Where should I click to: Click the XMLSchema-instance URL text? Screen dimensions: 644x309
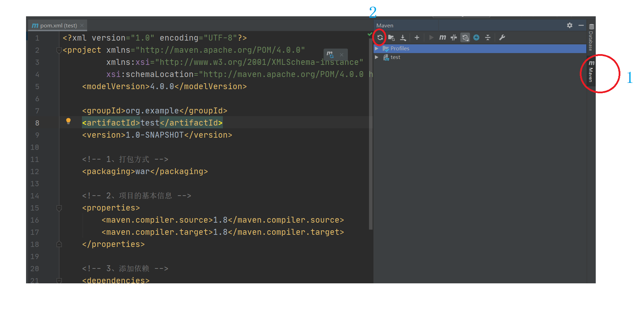(x=259, y=62)
